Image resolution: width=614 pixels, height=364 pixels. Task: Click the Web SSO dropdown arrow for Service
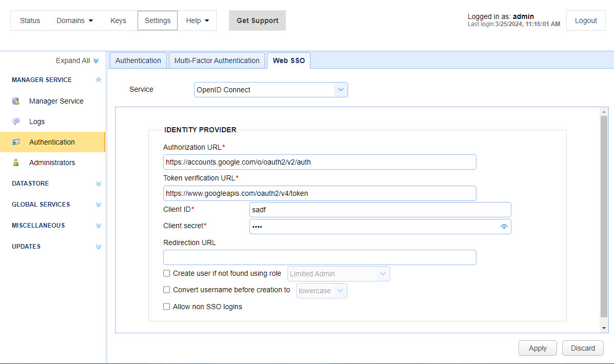(x=340, y=89)
